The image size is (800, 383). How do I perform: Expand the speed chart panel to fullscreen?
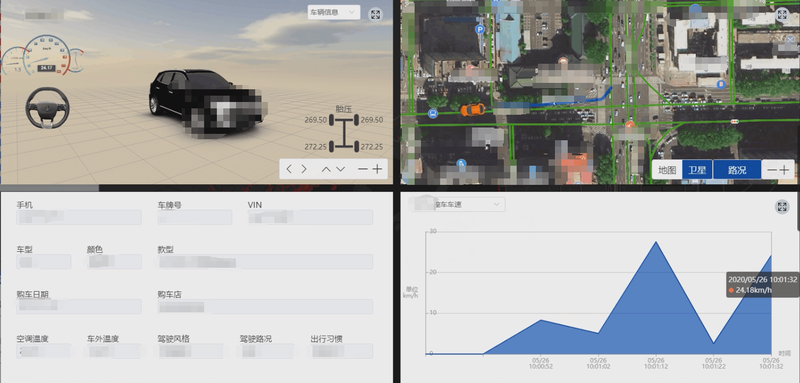(782, 207)
